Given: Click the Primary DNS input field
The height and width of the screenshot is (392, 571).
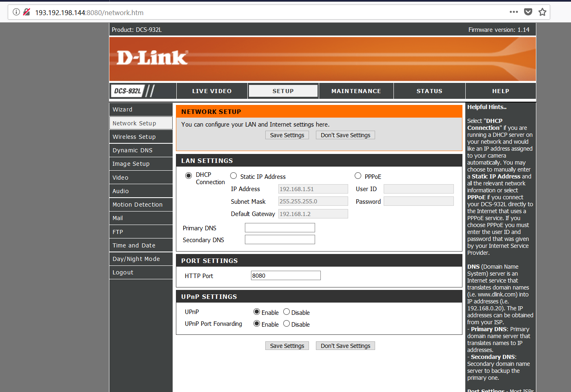Looking at the screenshot, I should click(280, 228).
